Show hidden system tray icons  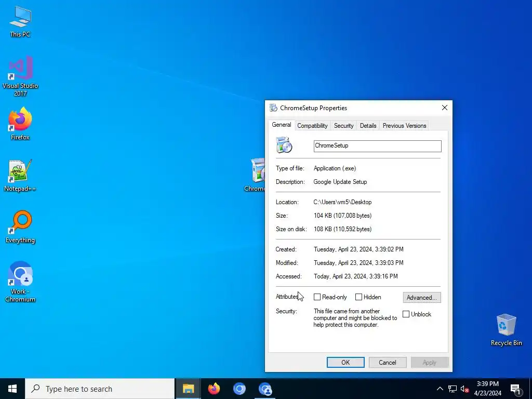(440, 389)
